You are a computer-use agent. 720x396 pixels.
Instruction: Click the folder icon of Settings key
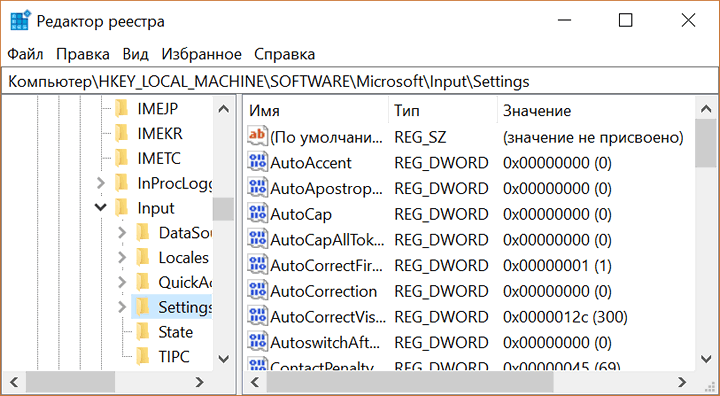point(143,307)
